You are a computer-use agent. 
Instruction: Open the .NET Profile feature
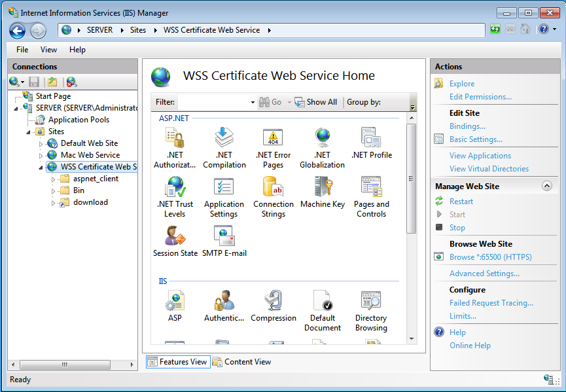[x=372, y=143]
